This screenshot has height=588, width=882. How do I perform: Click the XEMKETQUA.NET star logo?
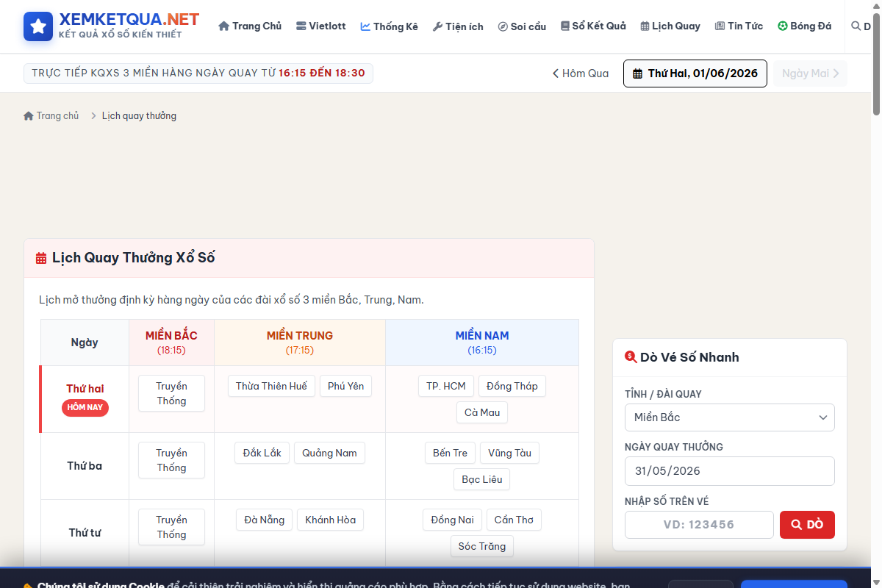(38, 26)
